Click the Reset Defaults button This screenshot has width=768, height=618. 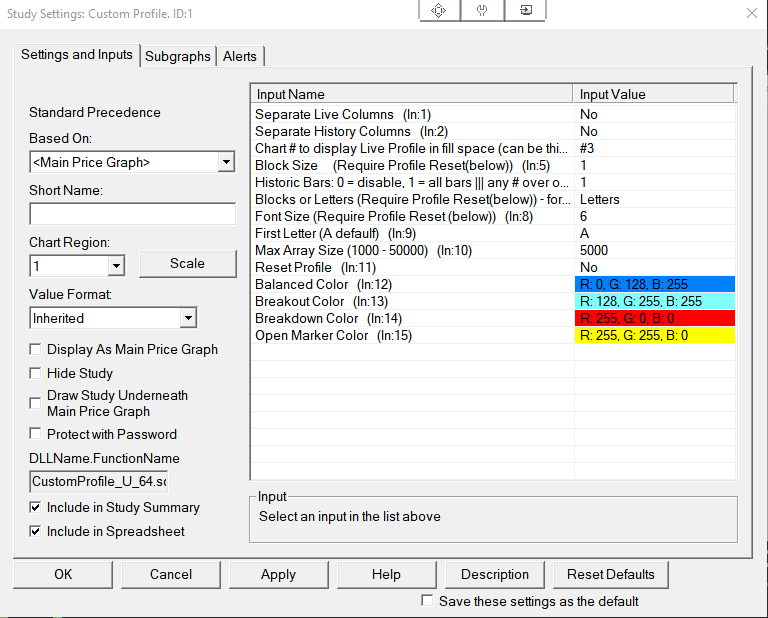[610, 575]
